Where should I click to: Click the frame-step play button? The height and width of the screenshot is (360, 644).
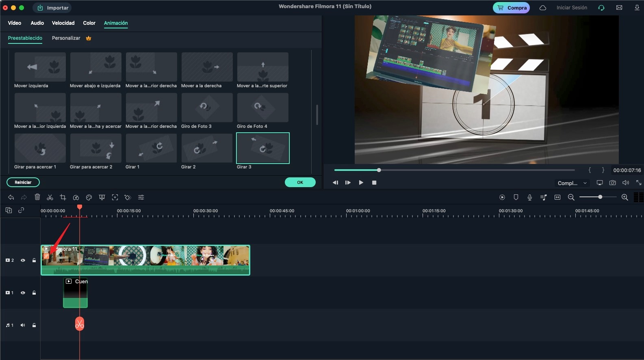(348, 183)
